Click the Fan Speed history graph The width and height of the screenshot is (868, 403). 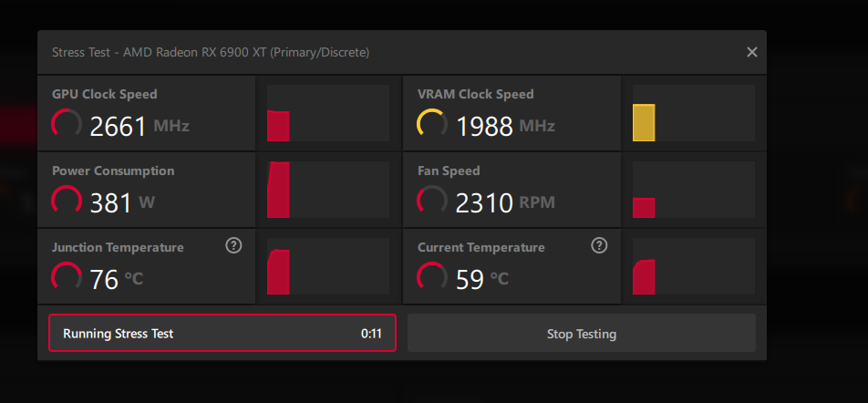693,190
